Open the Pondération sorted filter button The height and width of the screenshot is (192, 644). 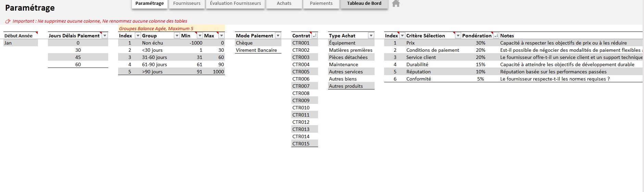click(495, 36)
